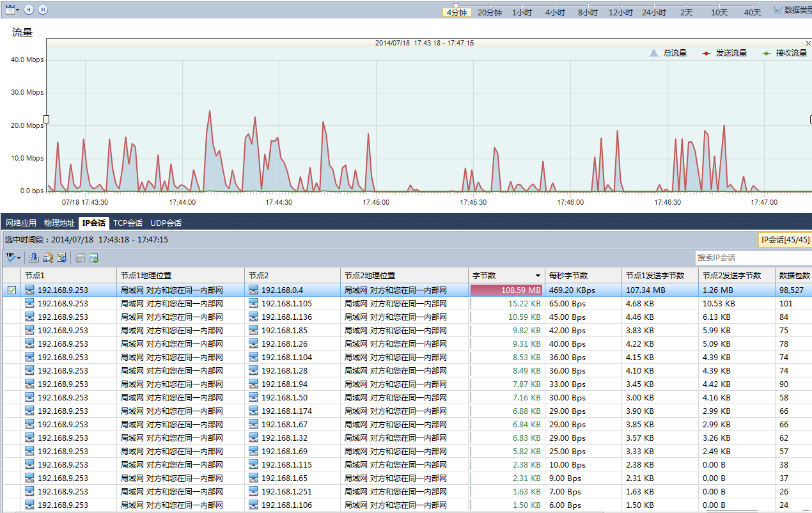Viewport: 812px width, 513px height.
Task: Click the table export green arrow icon
Action: click(x=94, y=258)
